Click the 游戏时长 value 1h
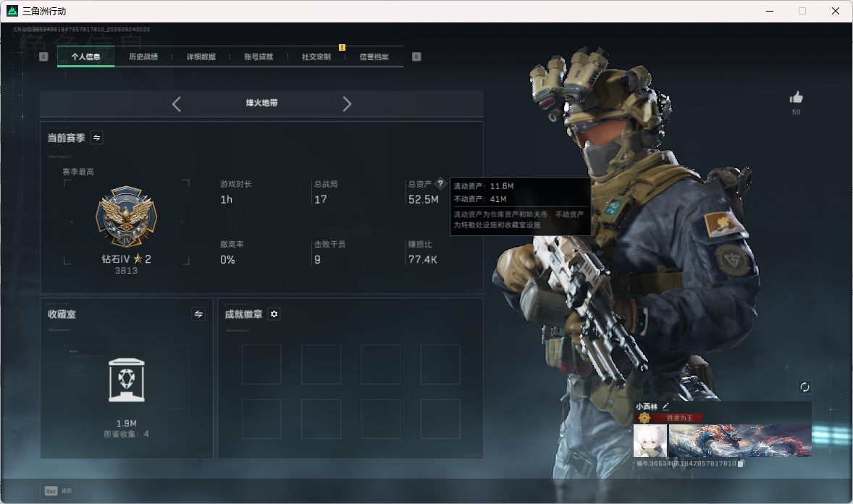 point(227,200)
